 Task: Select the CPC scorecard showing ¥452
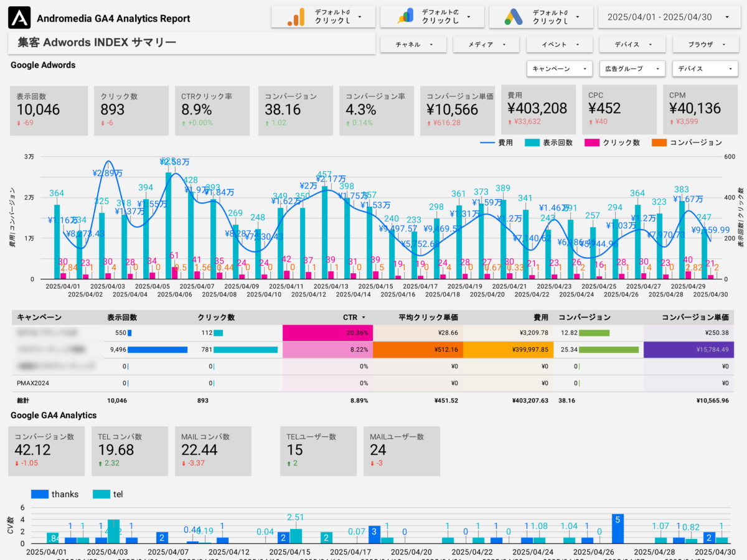pos(619,110)
